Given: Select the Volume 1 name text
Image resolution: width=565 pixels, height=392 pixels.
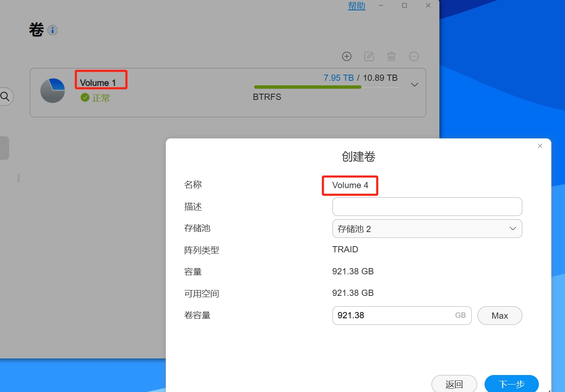Looking at the screenshot, I should pyautogui.click(x=98, y=82).
